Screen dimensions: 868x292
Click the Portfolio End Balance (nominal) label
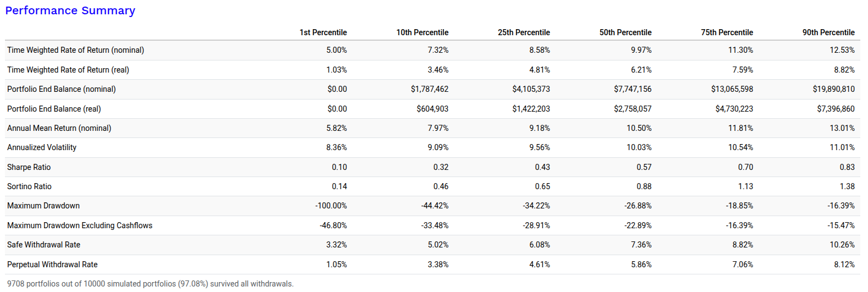(x=62, y=89)
